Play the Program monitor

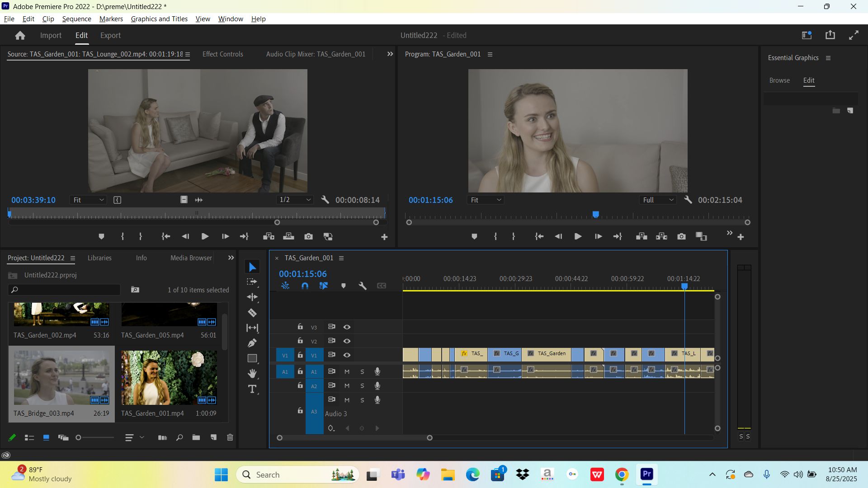click(578, 236)
